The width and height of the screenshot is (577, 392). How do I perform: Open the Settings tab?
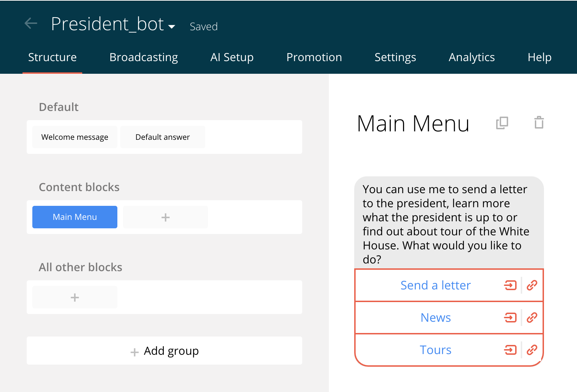click(x=395, y=57)
